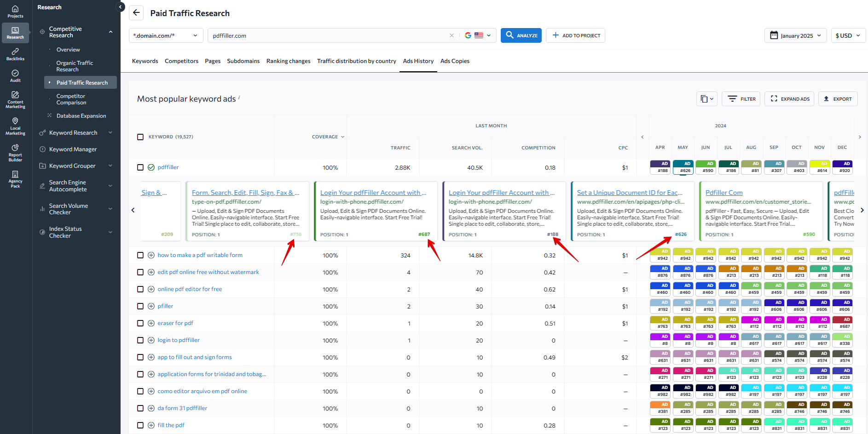Switch to the Keywords tab
The width and height of the screenshot is (868, 434).
pyautogui.click(x=145, y=61)
